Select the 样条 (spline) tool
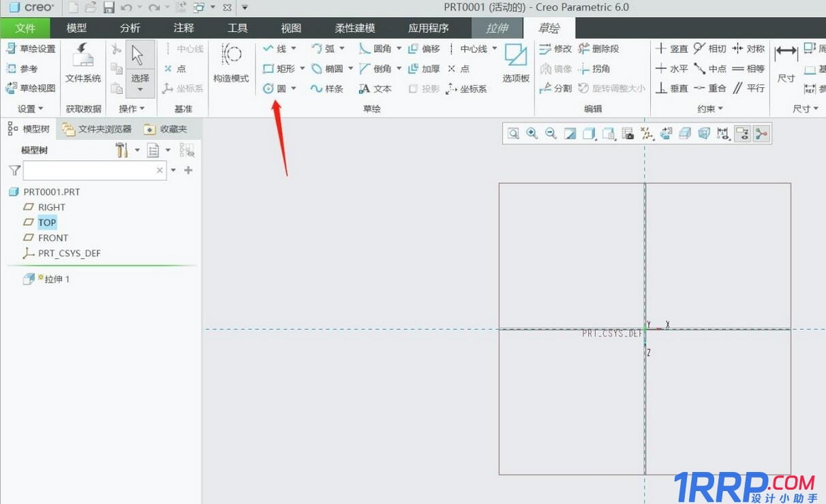The height and width of the screenshot is (504, 826). (326, 89)
